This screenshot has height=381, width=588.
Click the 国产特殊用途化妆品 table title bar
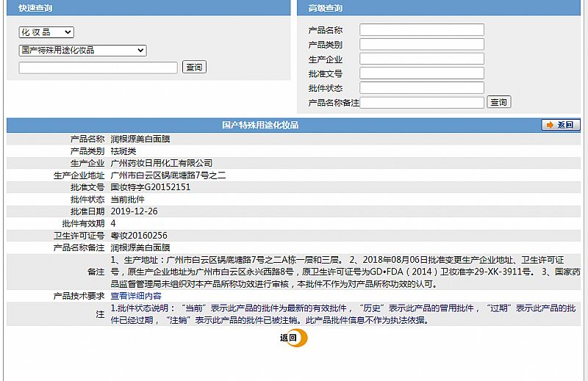click(x=260, y=126)
